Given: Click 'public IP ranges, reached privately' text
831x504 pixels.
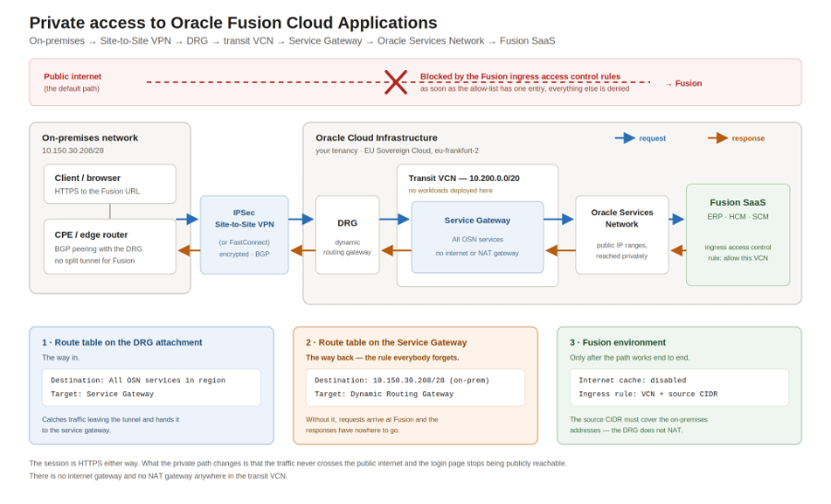Looking at the screenshot, I should (621, 251).
